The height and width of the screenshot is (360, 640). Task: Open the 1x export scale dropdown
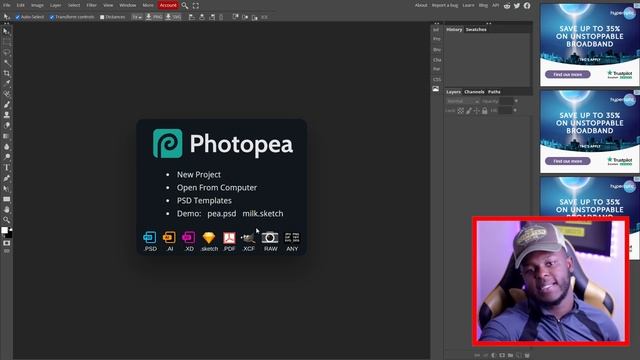[137, 17]
